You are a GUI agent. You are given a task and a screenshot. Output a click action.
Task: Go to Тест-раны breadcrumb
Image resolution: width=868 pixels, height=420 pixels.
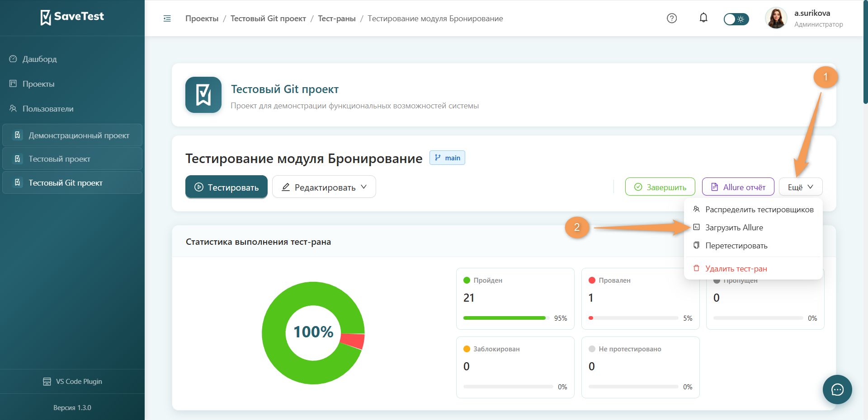pyautogui.click(x=337, y=19)
